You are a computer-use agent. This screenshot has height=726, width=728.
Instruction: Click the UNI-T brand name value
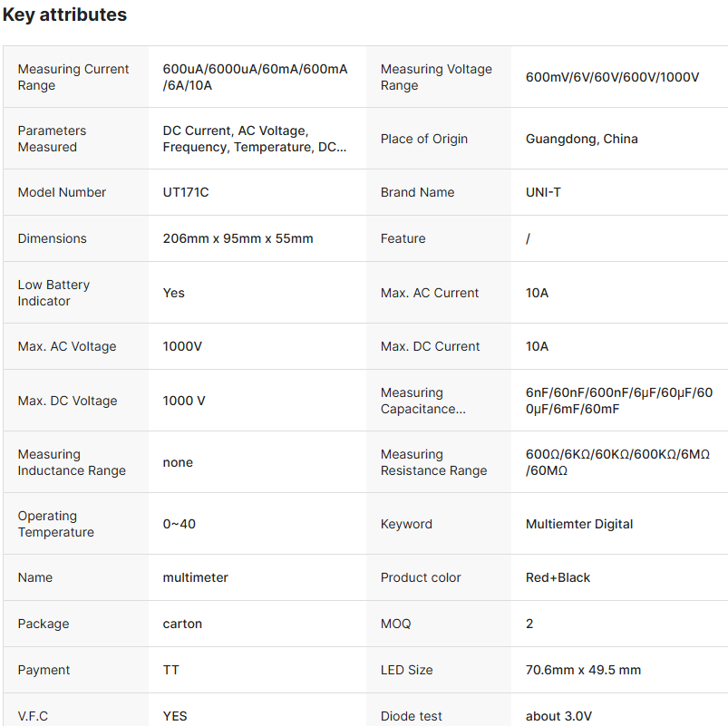click(543, 192)
